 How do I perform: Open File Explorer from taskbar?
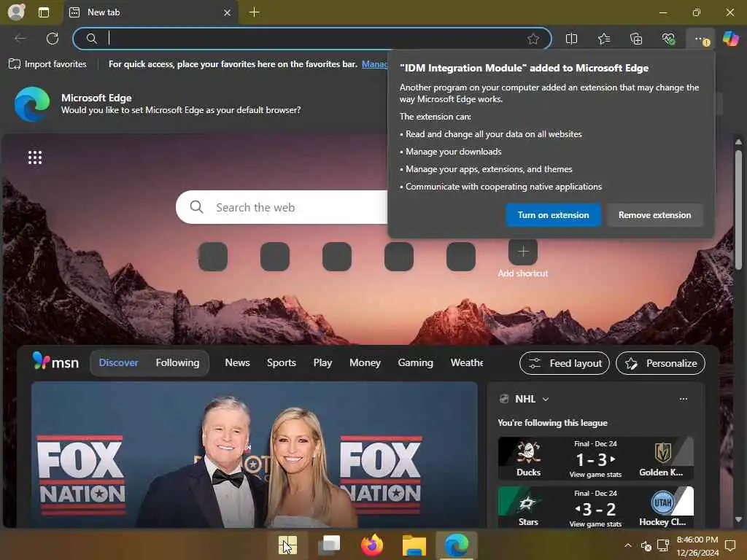[x=414, y=545]
